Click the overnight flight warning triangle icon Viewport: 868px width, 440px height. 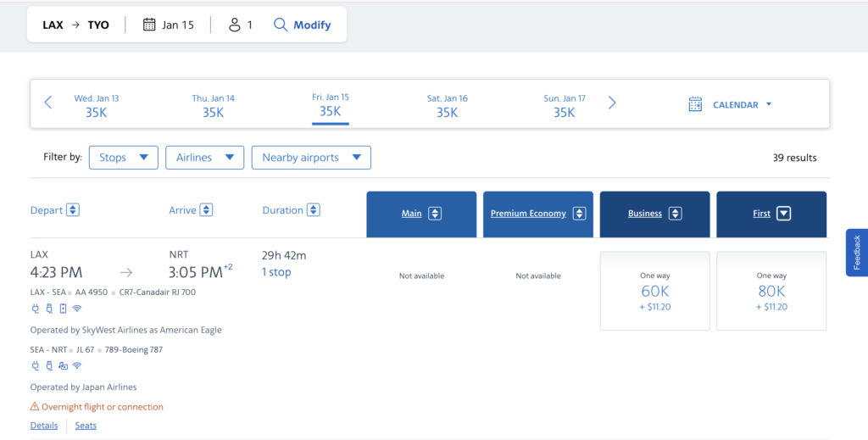click(x=34, y=407)
